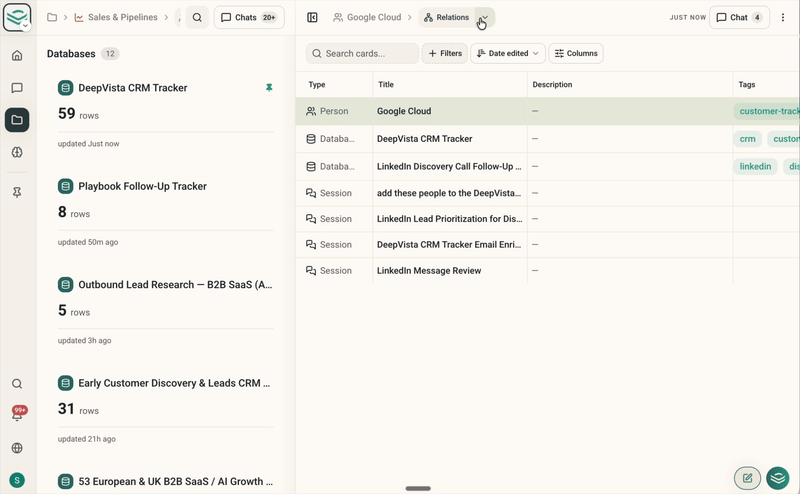Open LinkedIn Lead Prioritization session row
800x494 pixels.
click(547, 219)
